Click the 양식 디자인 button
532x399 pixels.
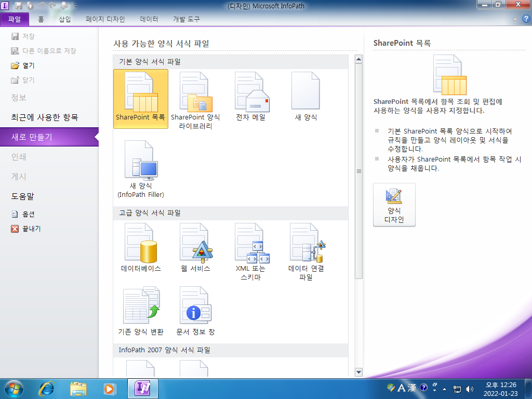pyautogui.click(x=394, y=205)
